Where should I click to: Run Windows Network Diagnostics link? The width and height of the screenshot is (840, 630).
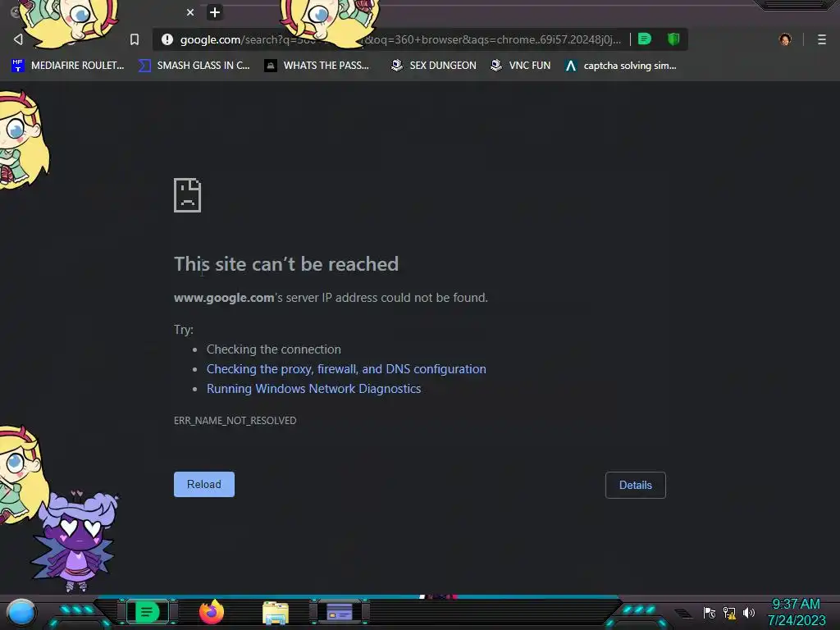tap(314, 389)
